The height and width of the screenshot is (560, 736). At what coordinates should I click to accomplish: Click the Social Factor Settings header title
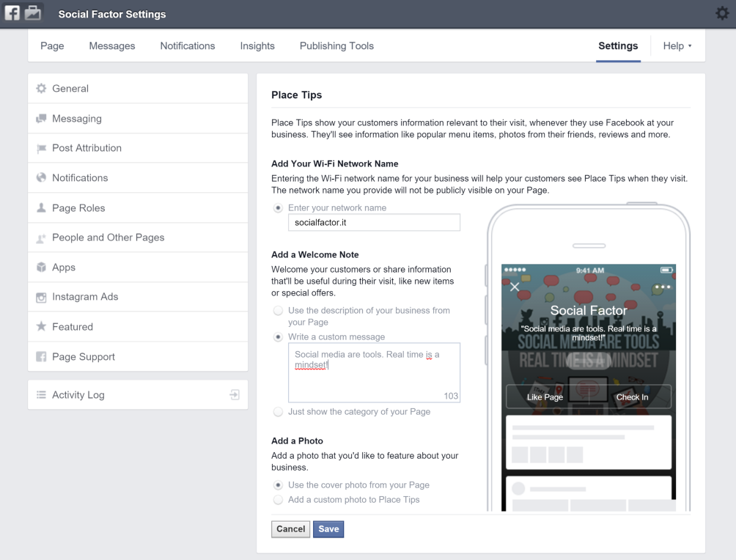point(112,14)
